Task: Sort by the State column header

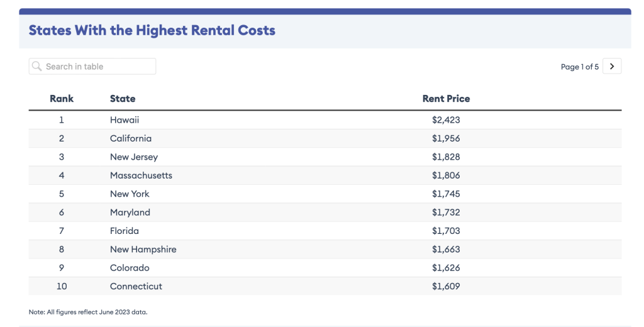Action: click(123, 99)
